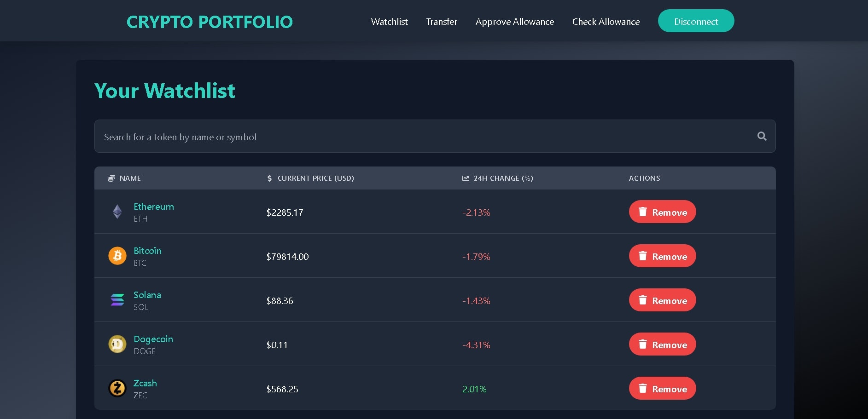868x419 pixels.
Task: Select the $568.25 price value
Action: (282, 389)
